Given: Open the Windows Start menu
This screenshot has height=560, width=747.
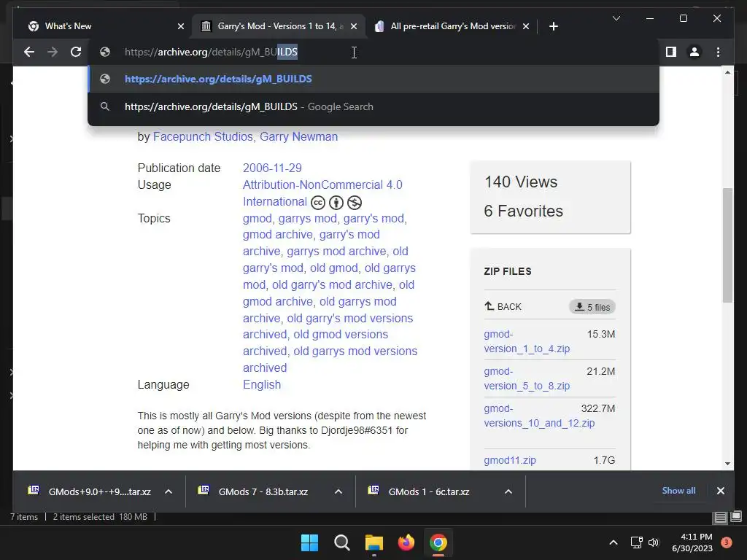Looking at the screenshot, I should (309, 542).
